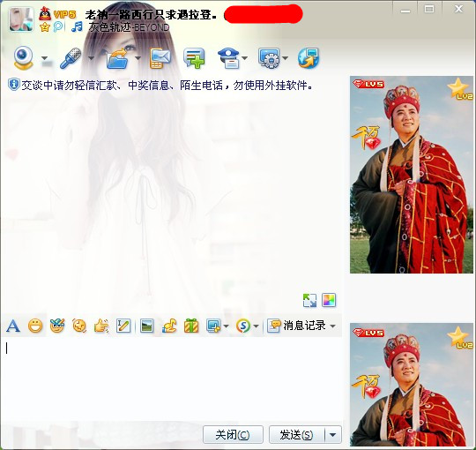Click the 发送(S) send button

click(x=296, y=435)
